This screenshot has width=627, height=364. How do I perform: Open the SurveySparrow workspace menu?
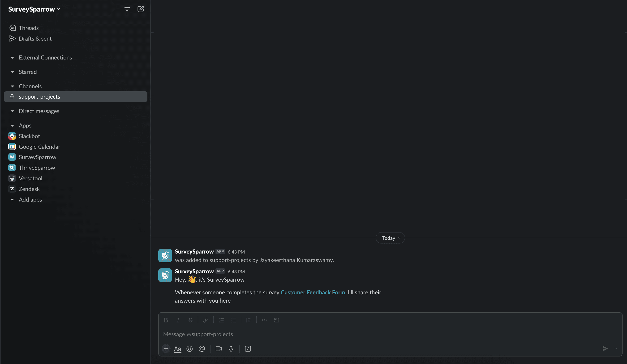tap(34, 9)
